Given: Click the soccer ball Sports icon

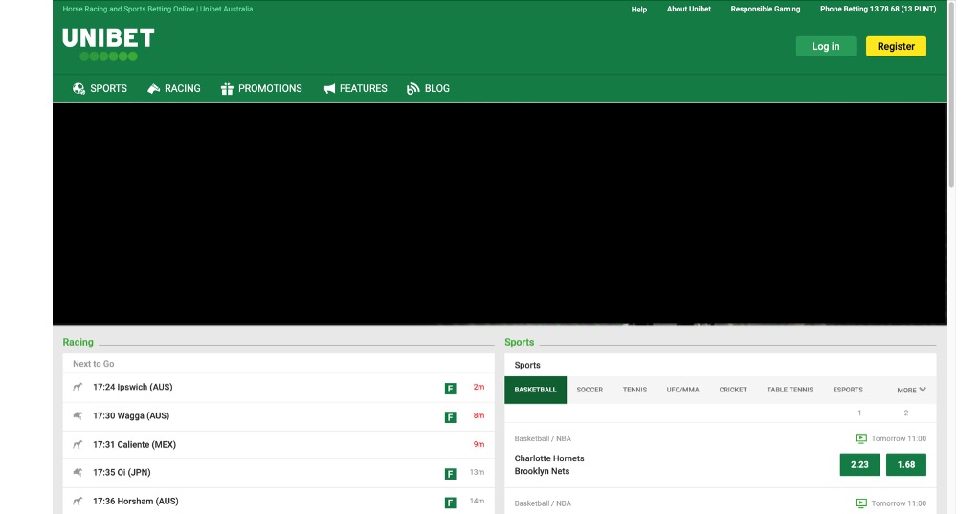Looking at the screenshot, I should pos(78,88).
